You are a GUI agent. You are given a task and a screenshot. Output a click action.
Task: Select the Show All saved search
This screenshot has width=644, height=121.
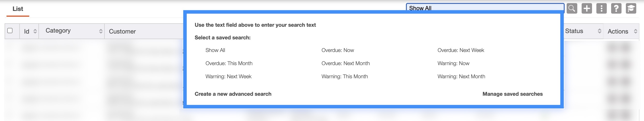pyautogui.click(x=215, y=50)
